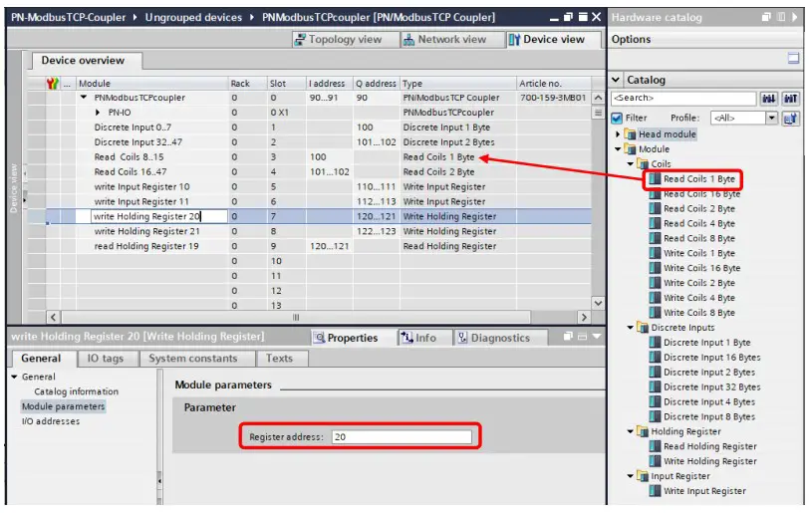Viewport: 812px width, 513px height.
Task: Collapse the Holding Register folder
Action: pyautogui.click(x=631, y=431)
